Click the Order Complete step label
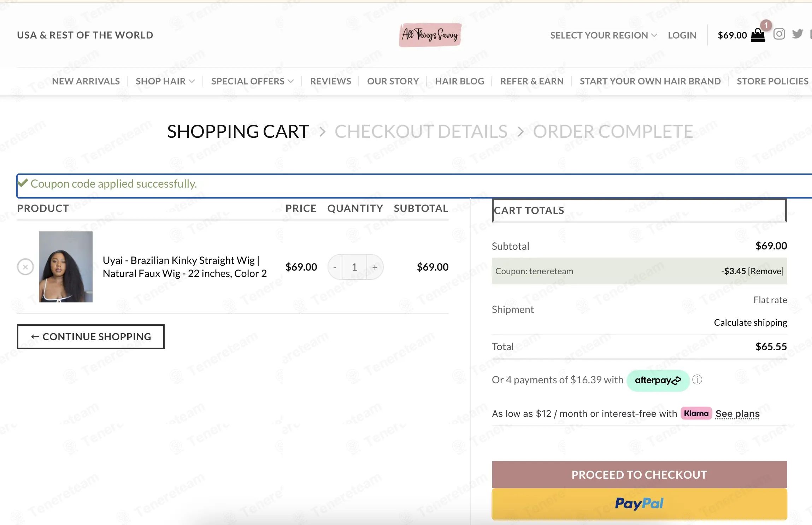The height and width of the screenshot is (525, 812). 613,131
